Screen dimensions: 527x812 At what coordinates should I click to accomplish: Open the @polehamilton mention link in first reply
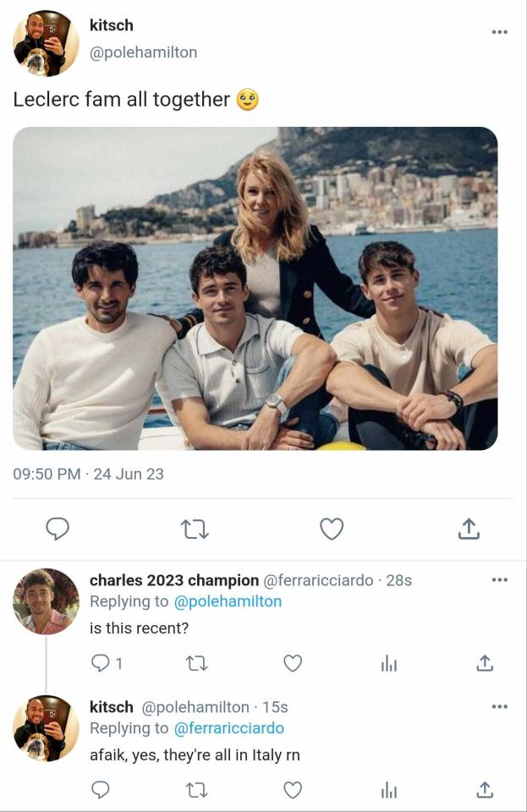228,602
